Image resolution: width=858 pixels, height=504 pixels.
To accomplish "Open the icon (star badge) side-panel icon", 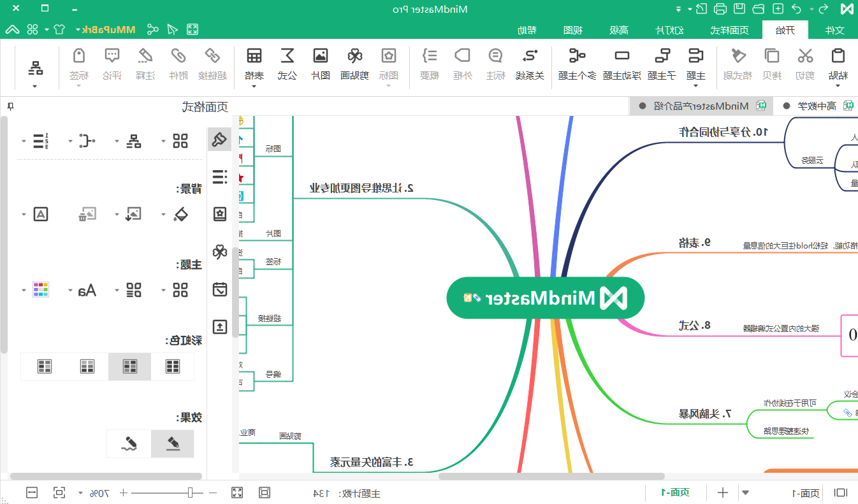I will coord(220,214).
